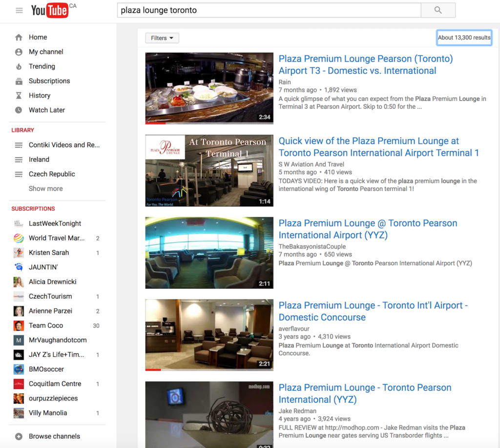This screenshot has width=500, height=448.
Task: Click the SUBSCRIPTIONS section heading
Action: coord(33,209)
